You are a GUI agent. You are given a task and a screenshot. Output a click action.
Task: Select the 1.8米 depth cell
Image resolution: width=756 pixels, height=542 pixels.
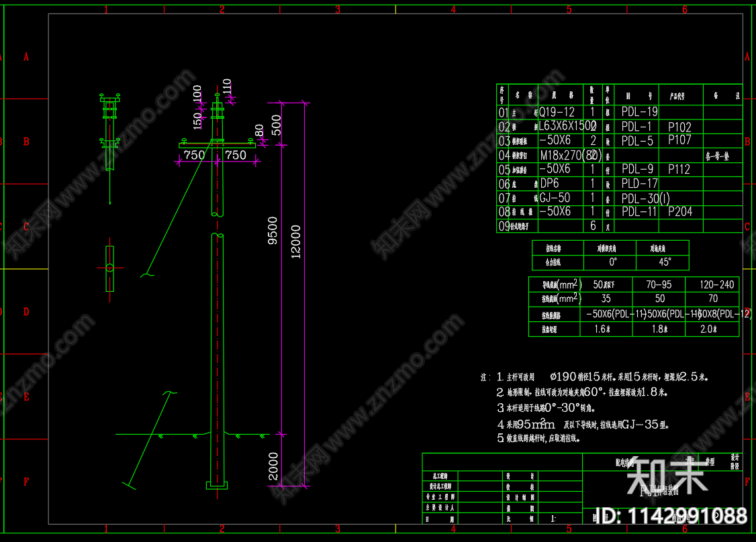click(659, 329)
